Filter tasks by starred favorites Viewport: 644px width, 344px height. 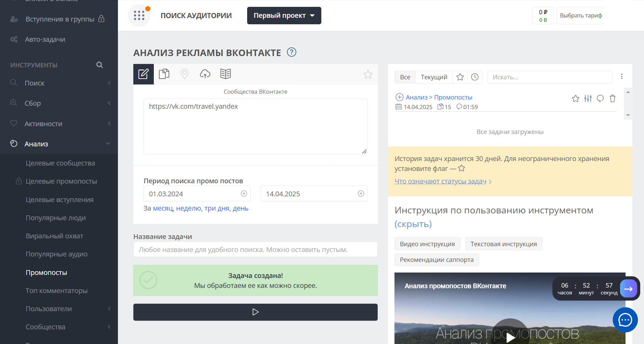coord(460,77)
